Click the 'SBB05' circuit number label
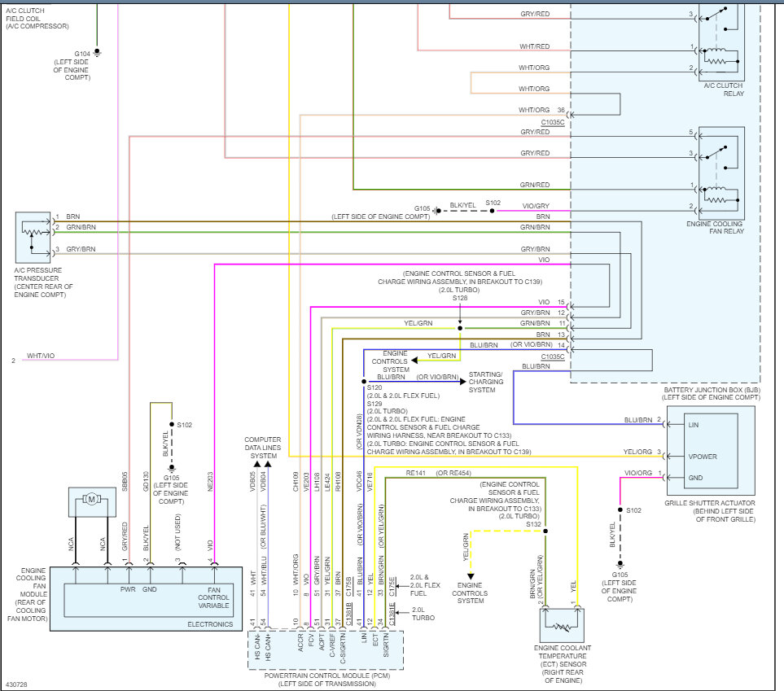The image size is (784, 691). click(125, 482)
